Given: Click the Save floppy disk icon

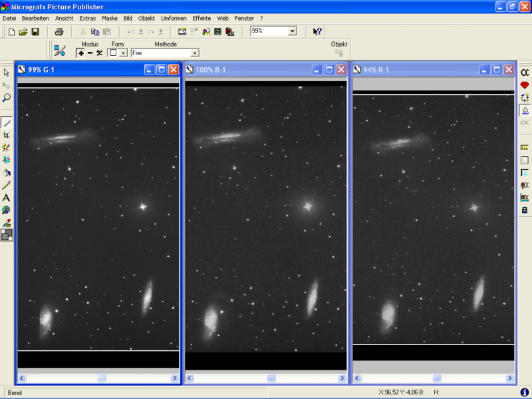Looking at the screenshot, I should tap(35, 31).
